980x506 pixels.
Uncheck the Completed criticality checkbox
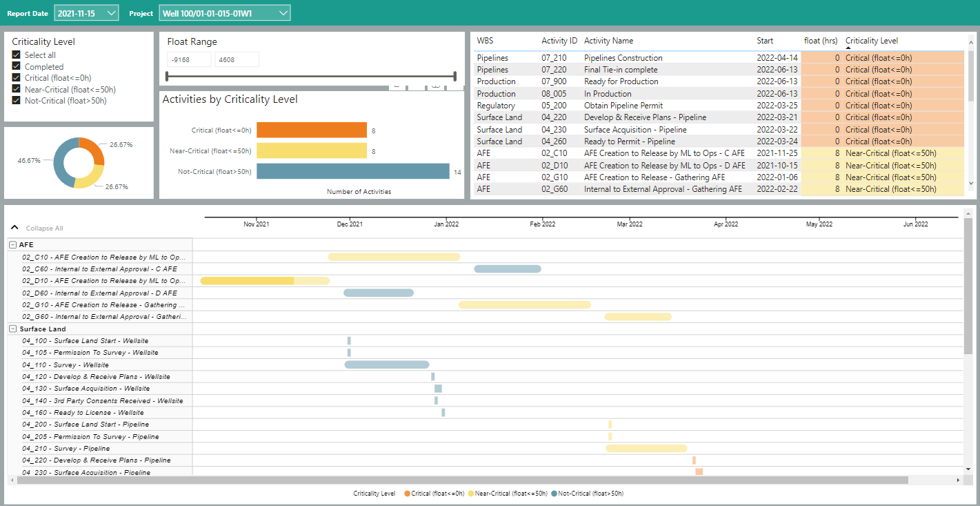(17, 67)
